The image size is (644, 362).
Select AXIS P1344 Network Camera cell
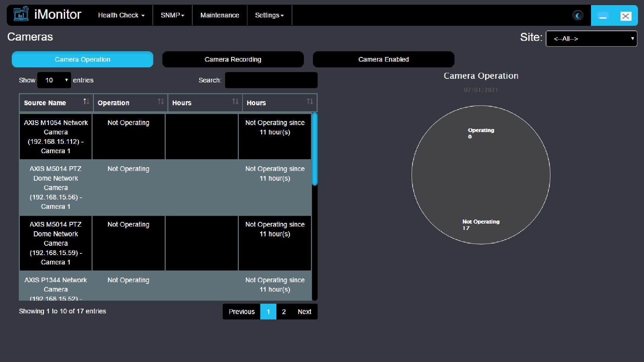click(x=56, y=286)
